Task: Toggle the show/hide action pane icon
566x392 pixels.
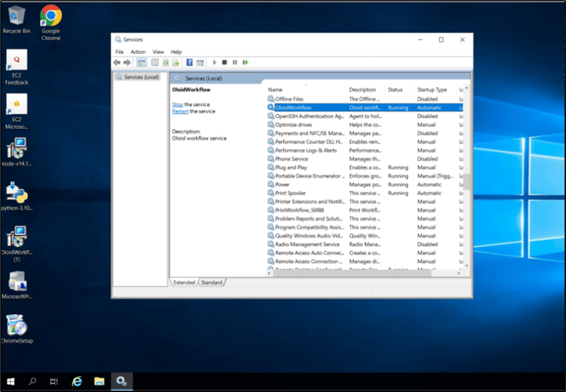Action: pos(200,63)
